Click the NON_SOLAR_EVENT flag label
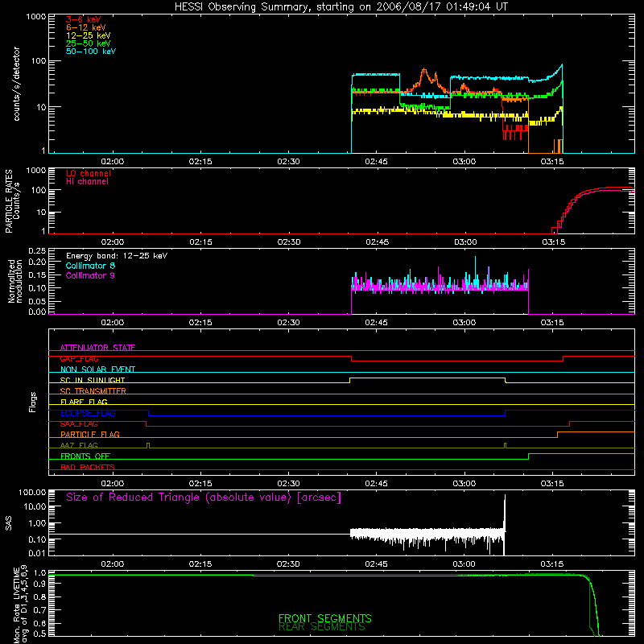The image size is (644, 644). coord(97,369)
